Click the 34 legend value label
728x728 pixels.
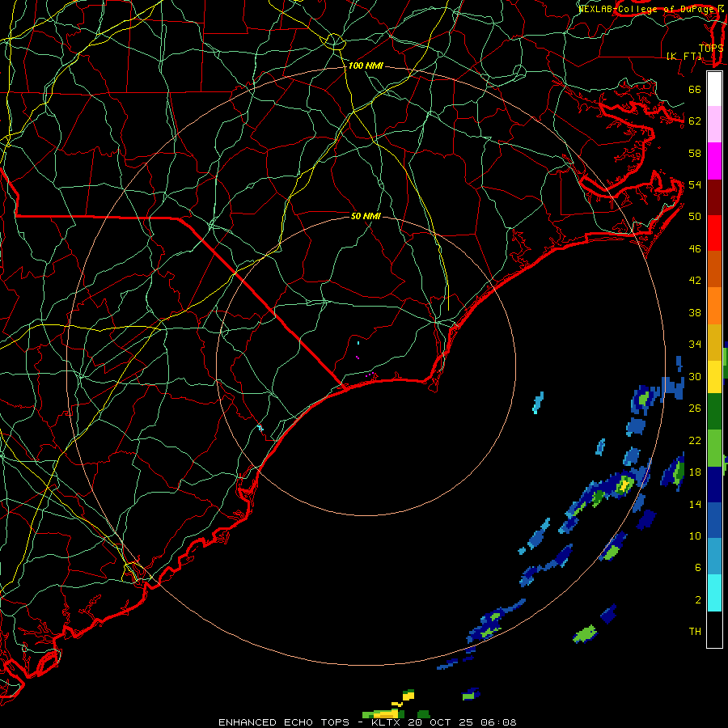pos(695,345)
